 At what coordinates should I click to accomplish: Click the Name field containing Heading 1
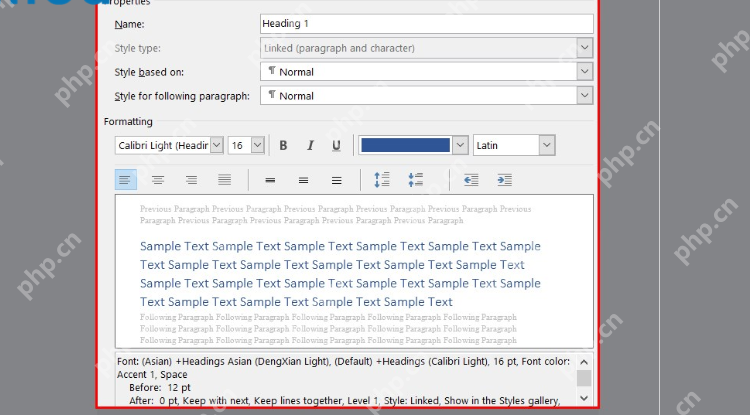[x=427, y=24]
